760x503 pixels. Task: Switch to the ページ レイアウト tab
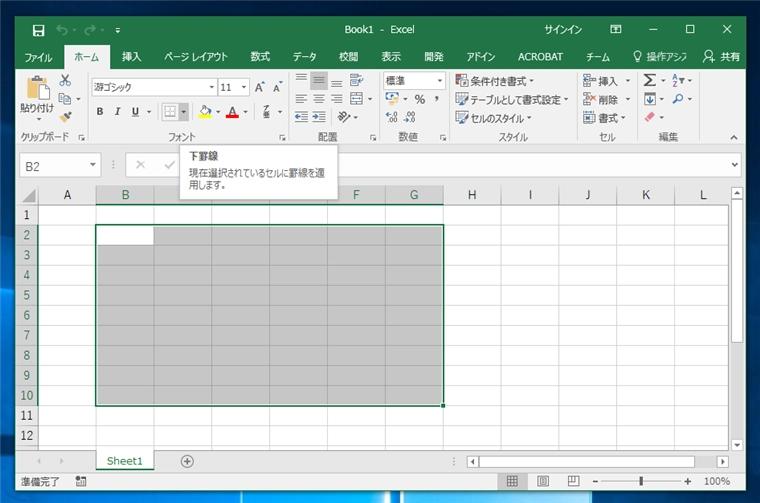[196, 57]
